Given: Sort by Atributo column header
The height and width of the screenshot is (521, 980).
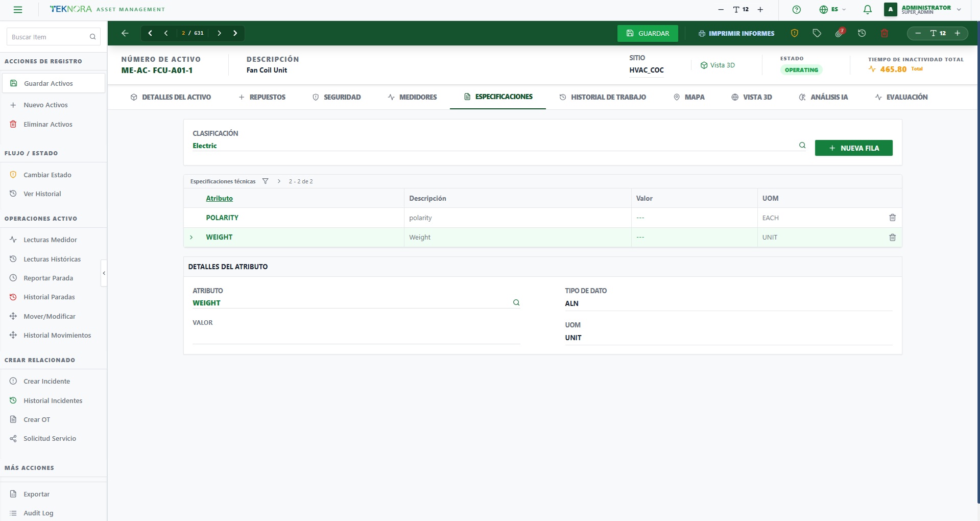Looking at the screenshot, I should point(219,198).
